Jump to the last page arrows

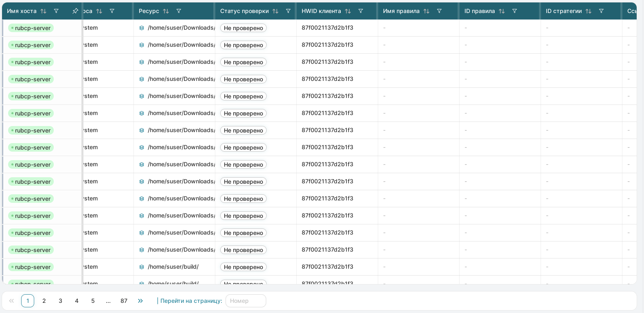pos(140,301)
